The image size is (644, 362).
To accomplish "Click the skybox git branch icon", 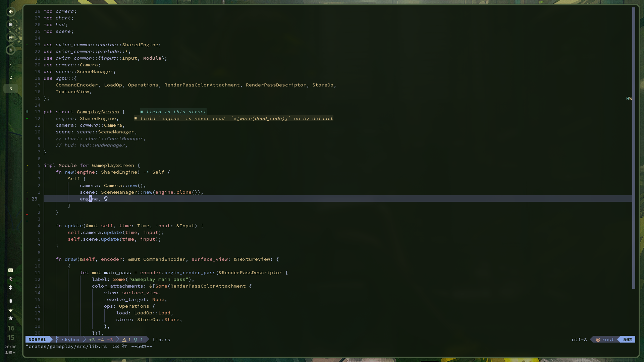I will [x=57, y=340].
